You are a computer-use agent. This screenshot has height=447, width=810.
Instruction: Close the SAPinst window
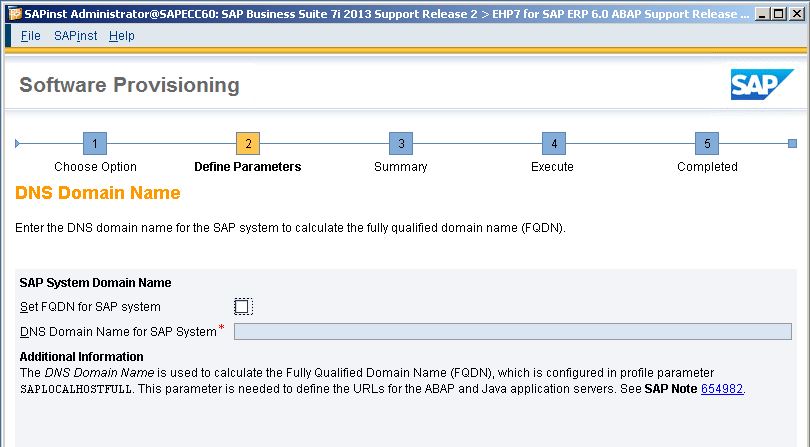pos(797,14)
